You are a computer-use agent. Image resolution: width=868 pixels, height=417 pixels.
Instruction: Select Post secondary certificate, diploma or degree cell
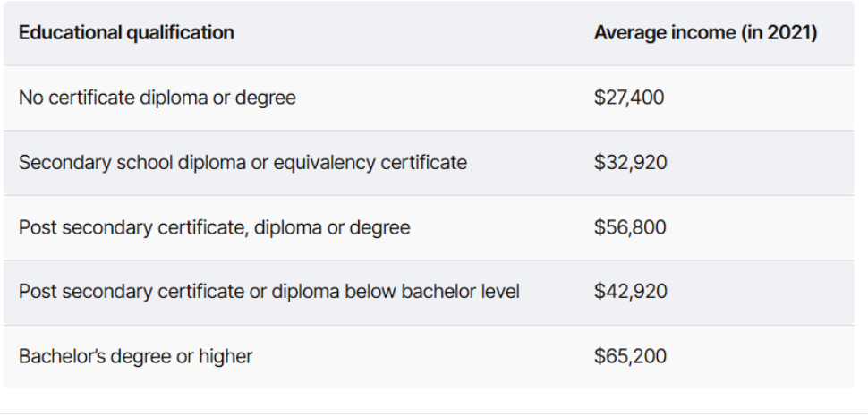214,227
